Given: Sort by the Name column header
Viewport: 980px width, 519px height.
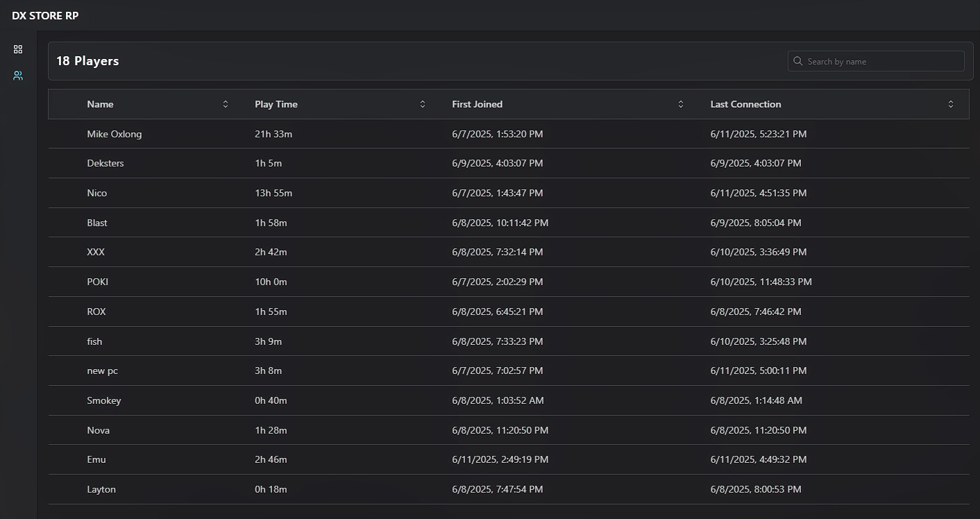Looking at the screenshot, I should 100,104.
